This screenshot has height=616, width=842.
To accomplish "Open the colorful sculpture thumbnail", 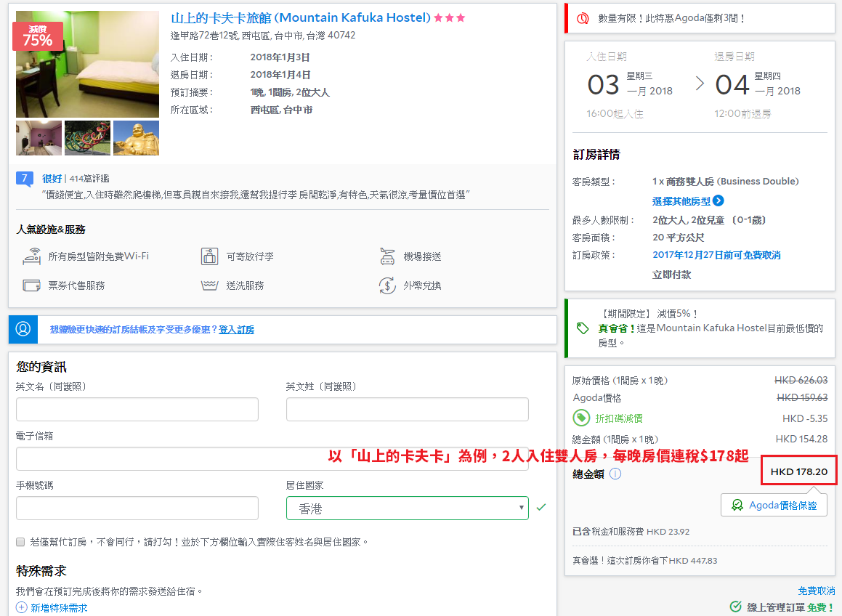I will coord(87,138).
